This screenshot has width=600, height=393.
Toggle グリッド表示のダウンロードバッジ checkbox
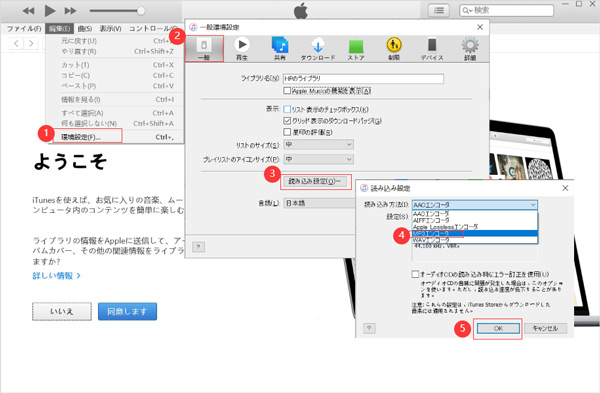(x=287, y=121)
